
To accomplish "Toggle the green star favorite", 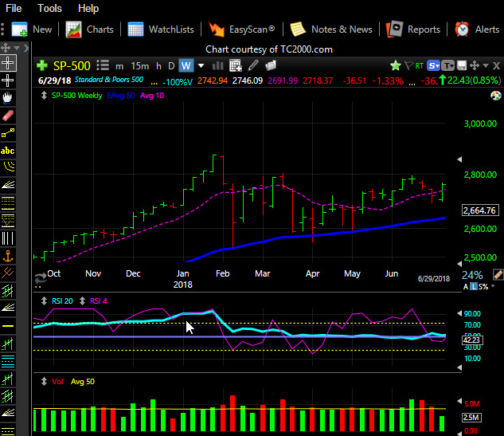I will click(396, 65).
